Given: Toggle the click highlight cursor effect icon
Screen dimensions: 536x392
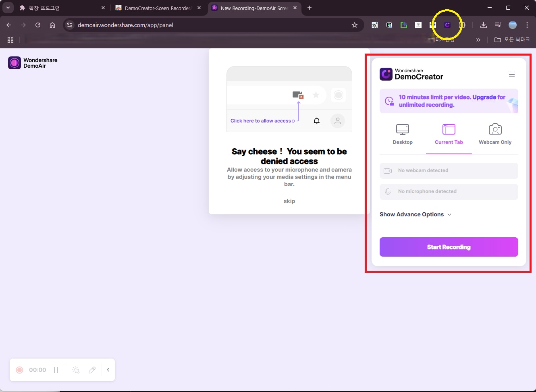Looking at the screenshot, I should 76,370.
